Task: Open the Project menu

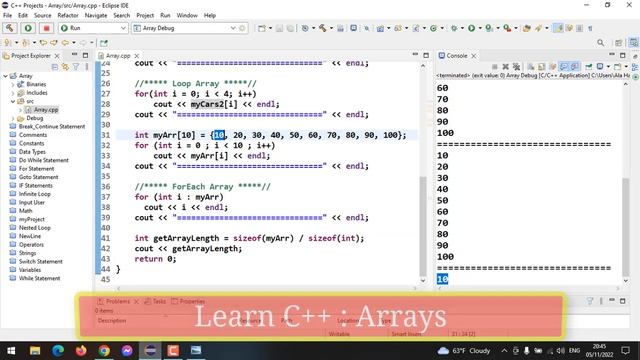Action: click(145, 15)
